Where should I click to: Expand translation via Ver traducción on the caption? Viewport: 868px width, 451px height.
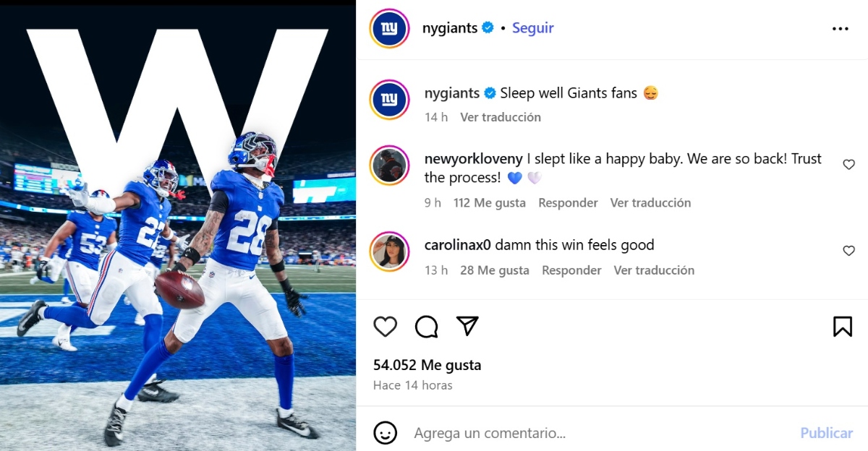pyautogui.click(x=501, y=116)
